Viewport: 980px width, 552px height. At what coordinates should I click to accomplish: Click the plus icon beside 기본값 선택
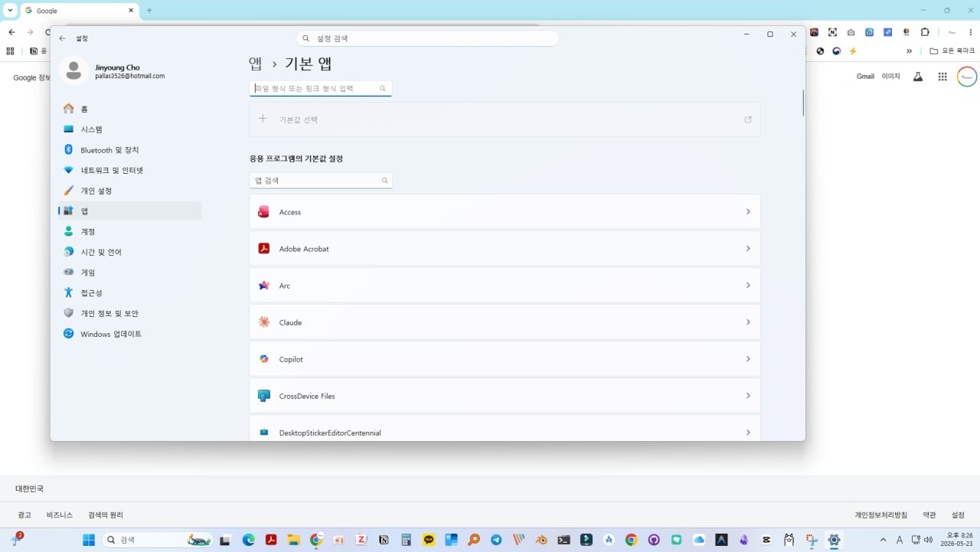tap(263, 119)
